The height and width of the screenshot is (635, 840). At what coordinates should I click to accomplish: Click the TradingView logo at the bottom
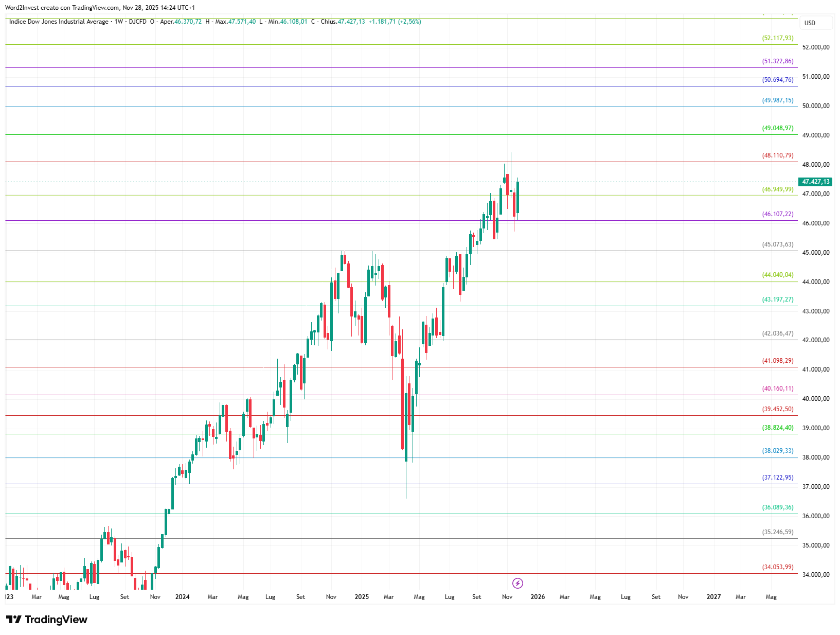click(x=47, y=620)
